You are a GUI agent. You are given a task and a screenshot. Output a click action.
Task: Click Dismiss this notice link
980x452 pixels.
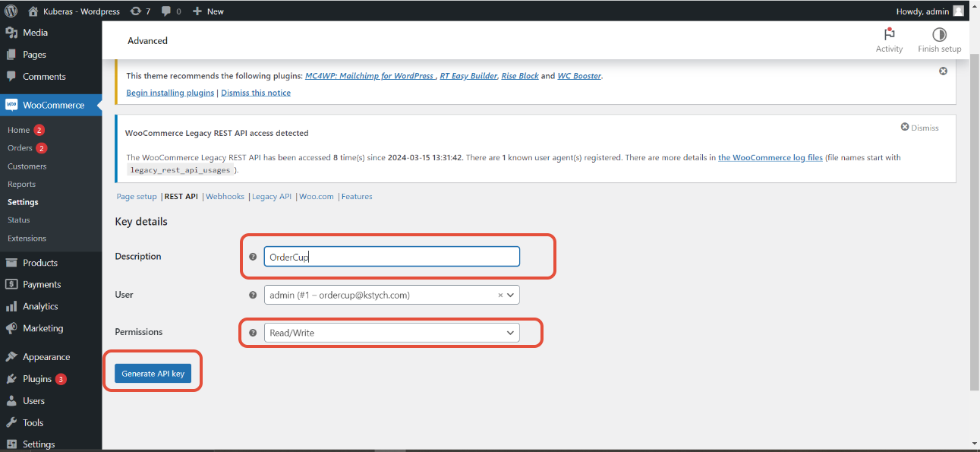click(256, 93)
